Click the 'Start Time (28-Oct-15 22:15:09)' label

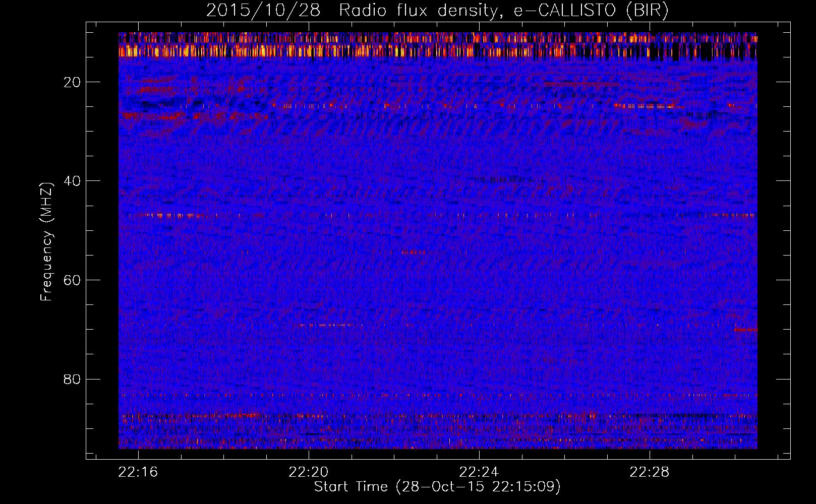pyautogui.click(x=437, y=487)
